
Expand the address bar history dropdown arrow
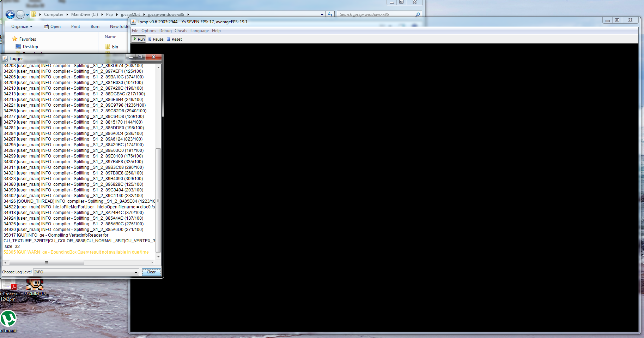coord(322,14)
